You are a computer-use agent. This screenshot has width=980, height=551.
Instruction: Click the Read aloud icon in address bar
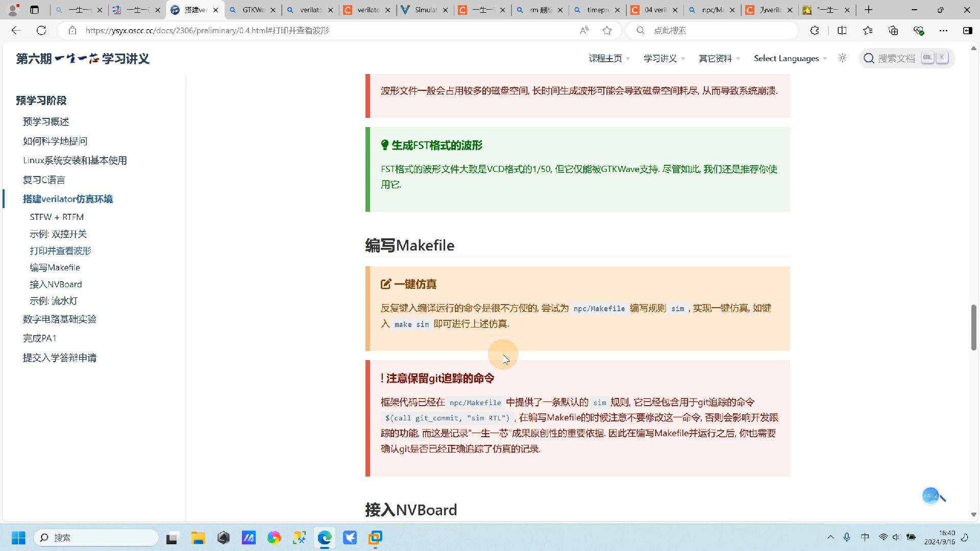[584, 30]
